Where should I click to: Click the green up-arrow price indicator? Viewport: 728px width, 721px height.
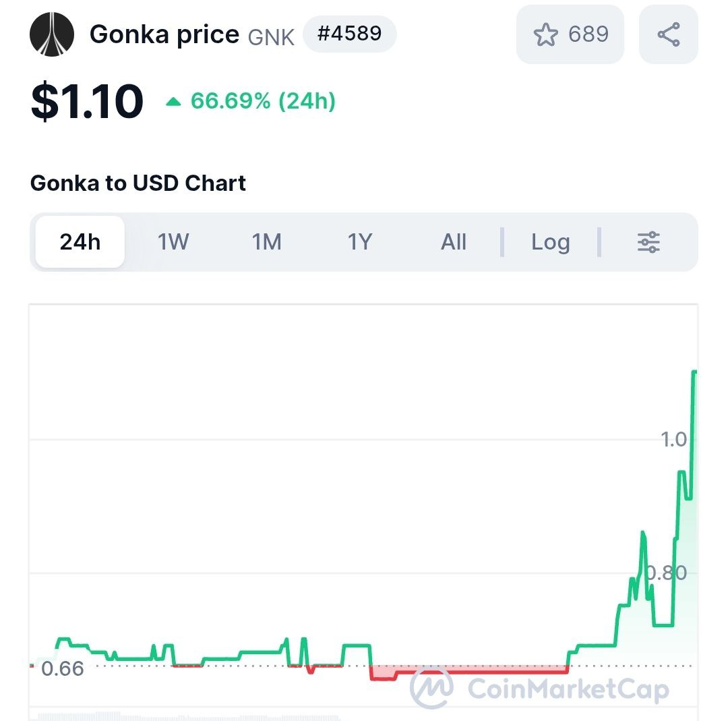(173, 102)
